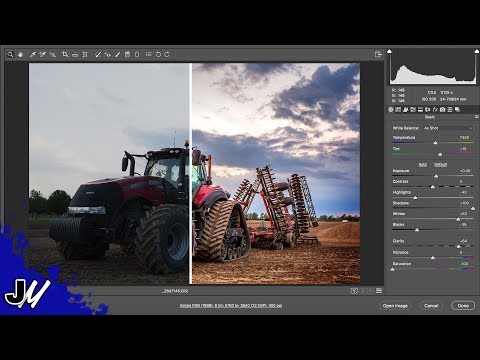
Task: Click the Auto tone link
Action: (x=423, y=165)
